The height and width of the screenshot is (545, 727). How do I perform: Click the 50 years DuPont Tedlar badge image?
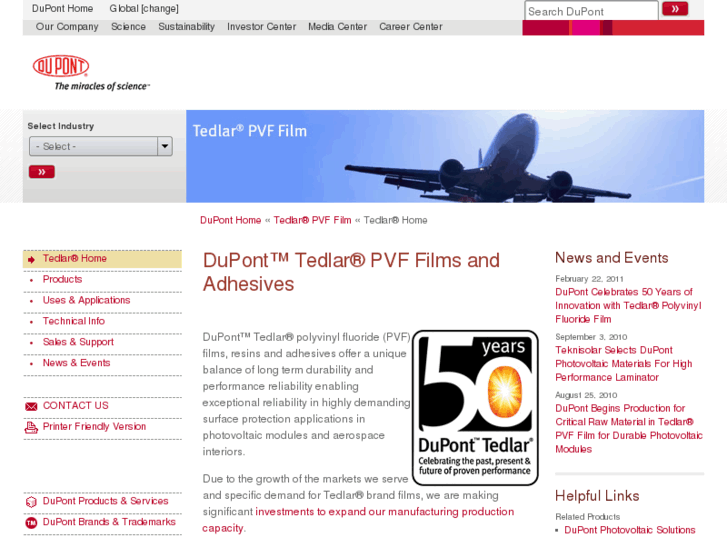(x=475, y=408)
